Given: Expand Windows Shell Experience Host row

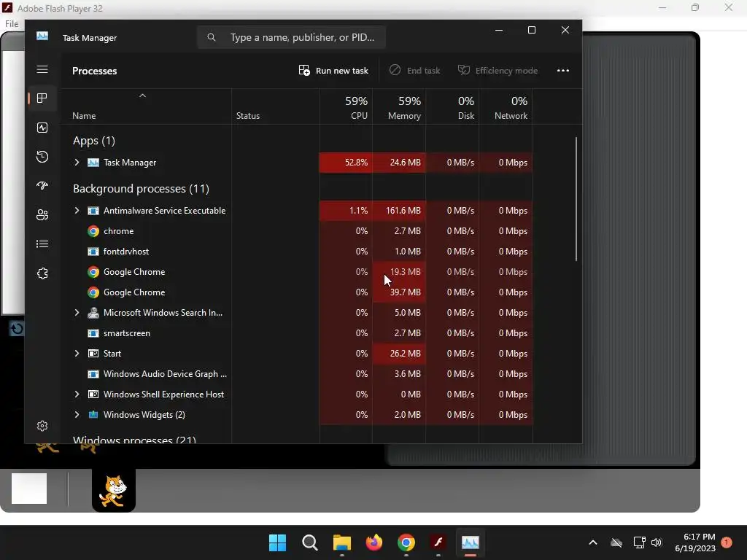Looking at the screenshot, I should point(77,394).
